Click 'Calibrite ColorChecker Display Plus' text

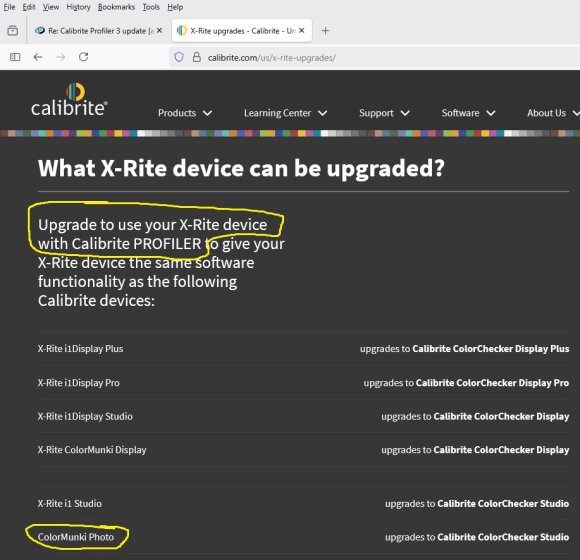(x=490, y=349)
